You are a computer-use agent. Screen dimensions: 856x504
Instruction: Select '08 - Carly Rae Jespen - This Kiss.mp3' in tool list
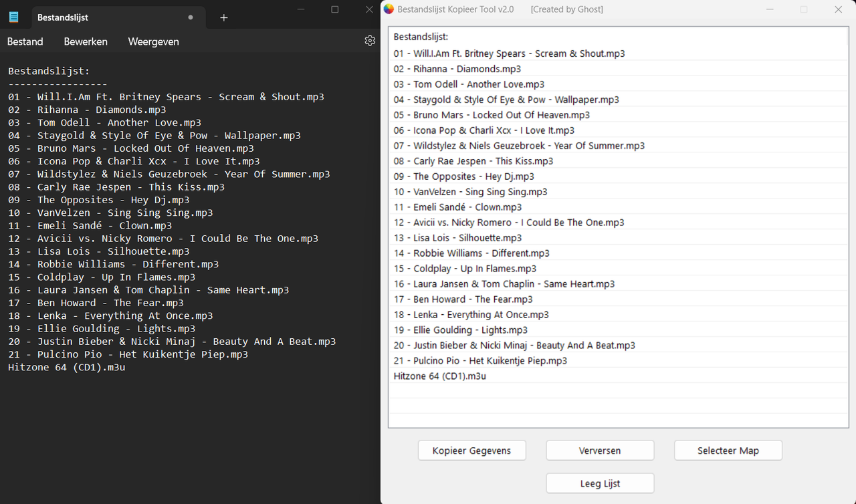(x=619, y=161)
